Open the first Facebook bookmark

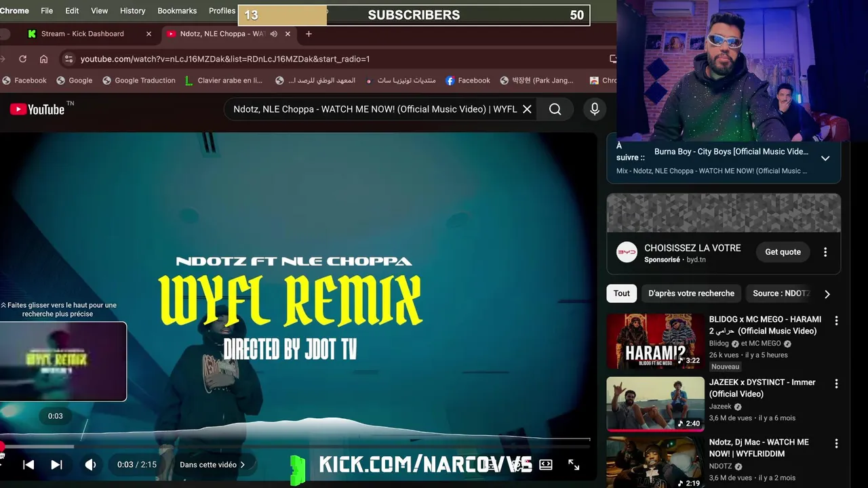(x=24, y=80)
